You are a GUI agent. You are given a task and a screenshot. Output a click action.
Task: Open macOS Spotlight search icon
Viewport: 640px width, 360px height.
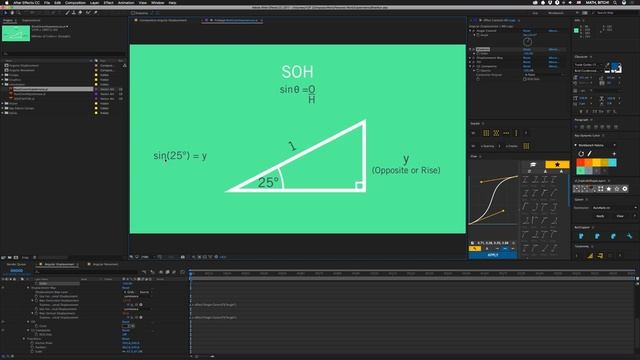tap(615, 2)
